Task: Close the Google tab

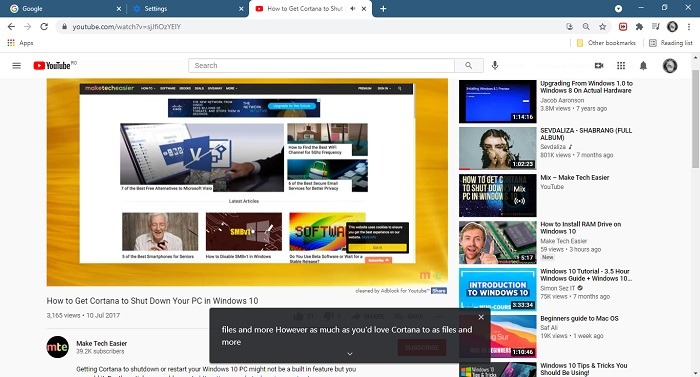Action: coord(118,8)
